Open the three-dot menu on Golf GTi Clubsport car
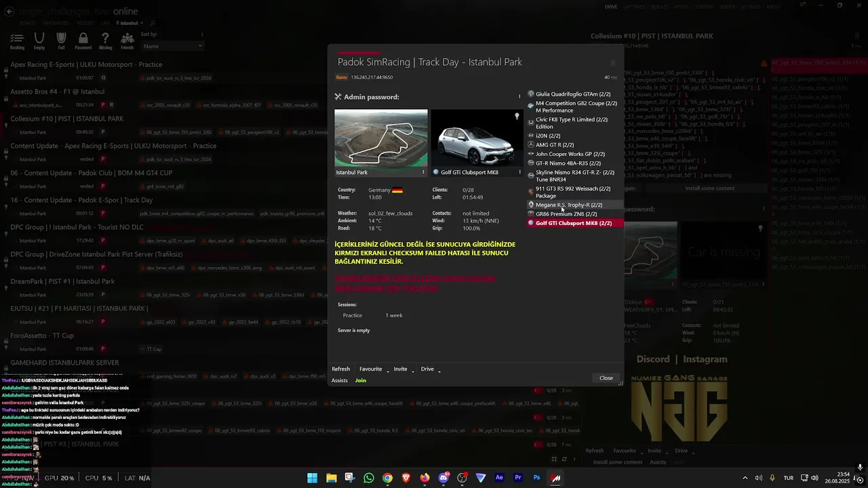868x488 pixels. pyautogui.click(x=519, y=172)
